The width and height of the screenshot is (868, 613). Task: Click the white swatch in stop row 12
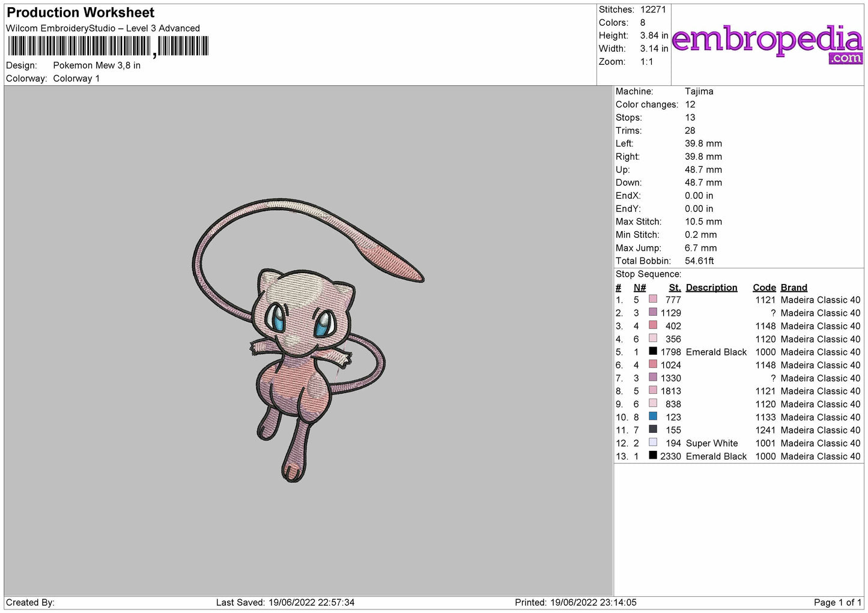(x=653, y=442)
